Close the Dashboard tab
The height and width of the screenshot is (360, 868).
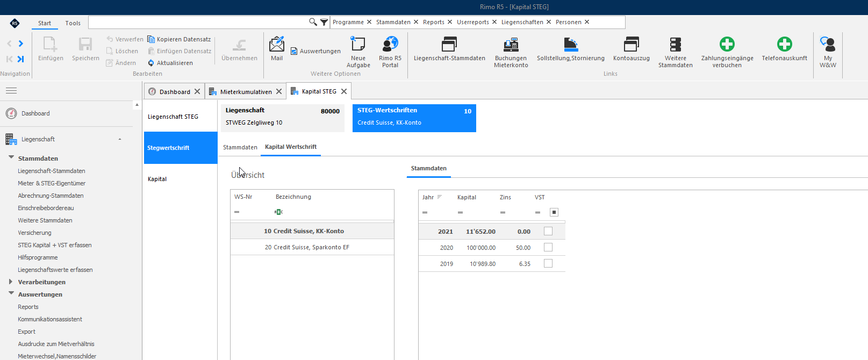197,91
